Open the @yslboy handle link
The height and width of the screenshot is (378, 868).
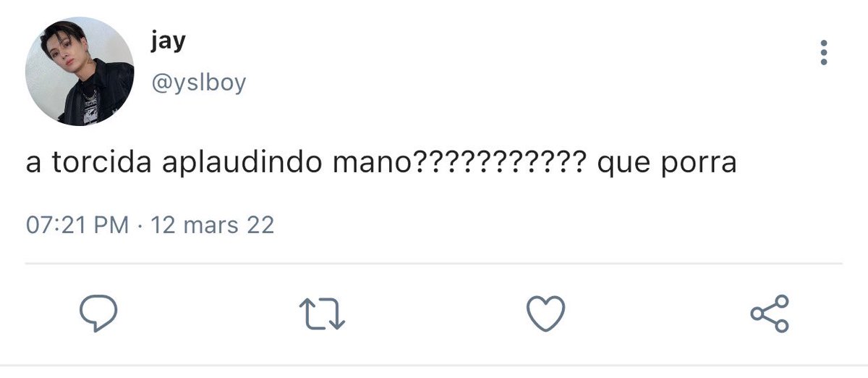point(198,83)
